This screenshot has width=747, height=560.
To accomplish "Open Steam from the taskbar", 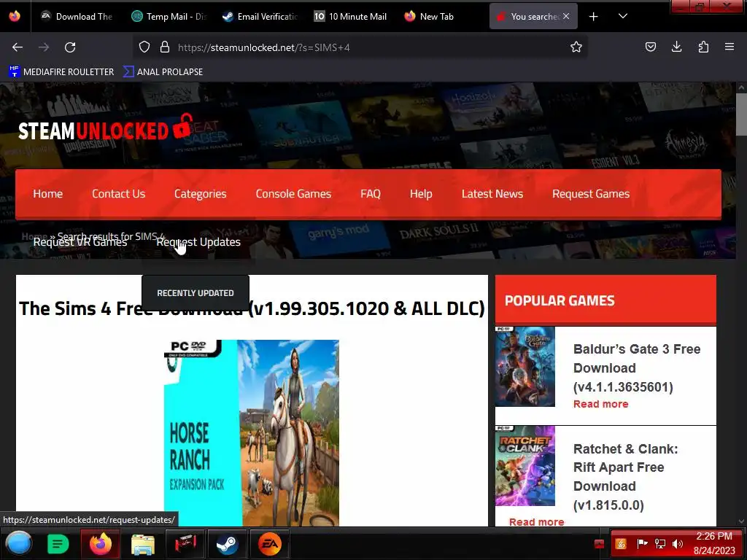I will 228,544.
